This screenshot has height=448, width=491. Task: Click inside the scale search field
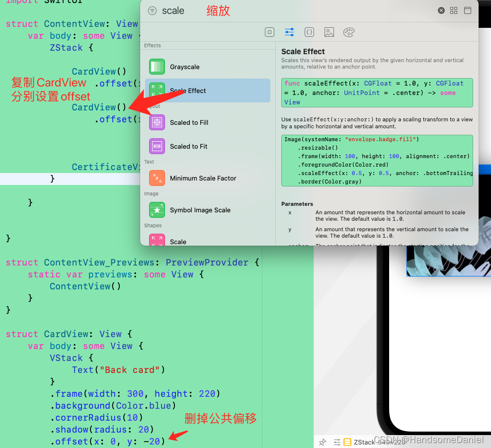294,10
